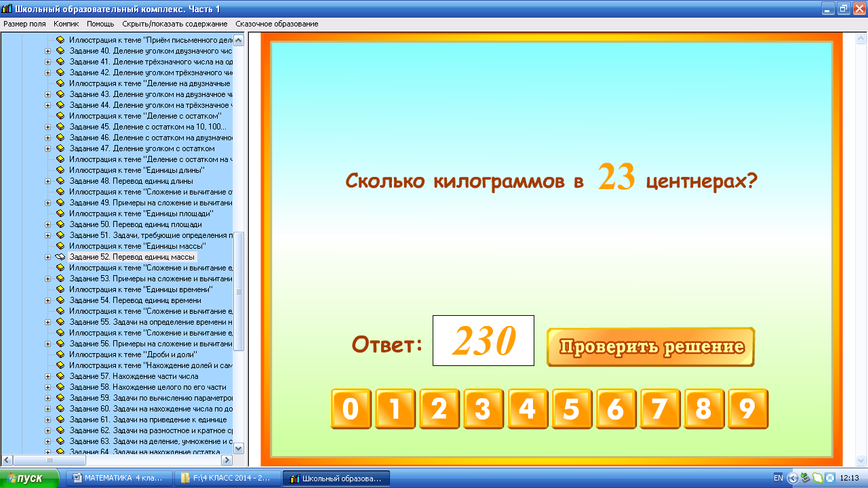
Task: Expand Задание 54 tree node
Action: [48, 300]
